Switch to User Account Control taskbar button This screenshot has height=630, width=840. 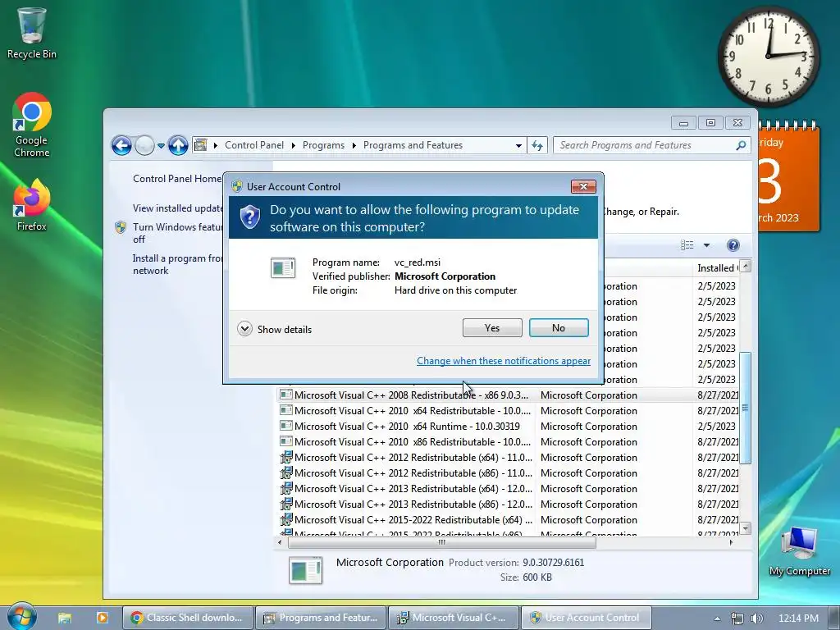586,618
